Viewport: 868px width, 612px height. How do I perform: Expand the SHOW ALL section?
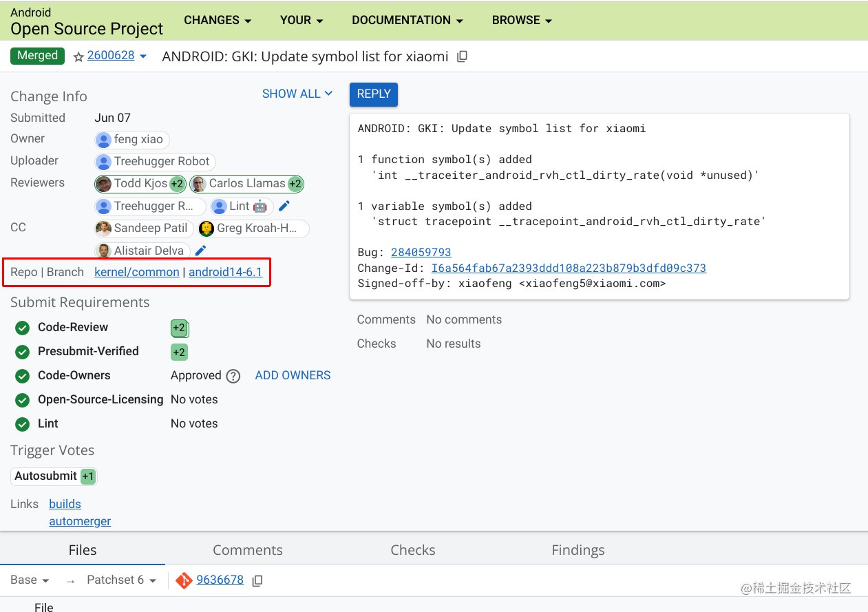[x=297, y=94]
